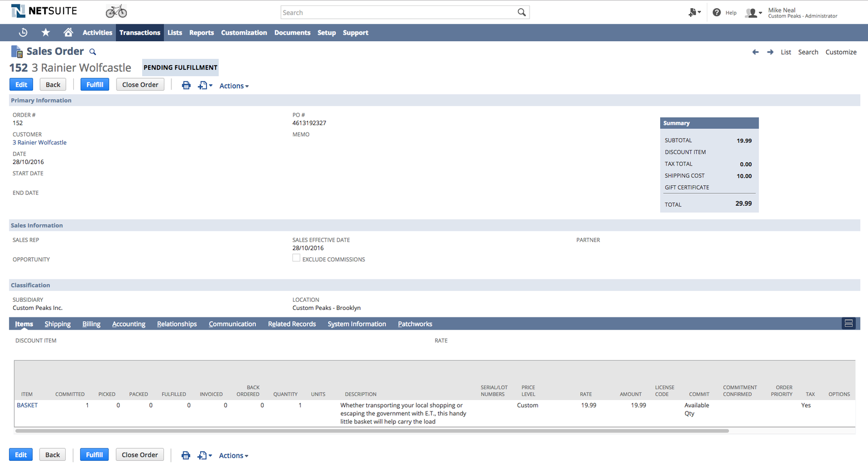Expand the top Actions dropdown
The width and height of the screenshot is (868, 469).
(234, 86)
